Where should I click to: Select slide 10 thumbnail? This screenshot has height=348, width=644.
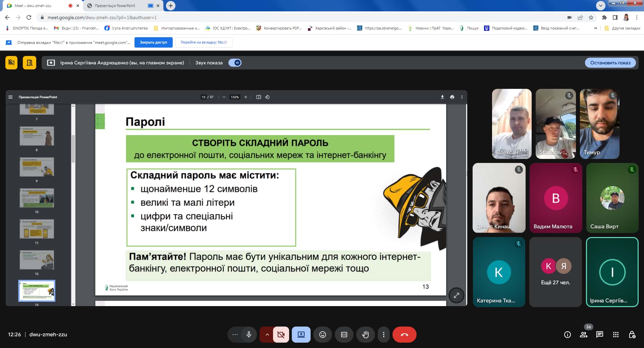point(37,198)
